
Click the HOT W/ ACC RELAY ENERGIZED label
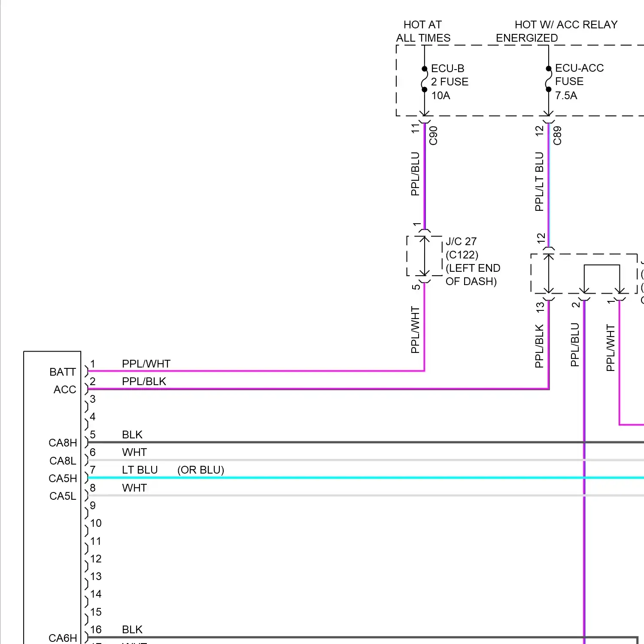point(557,31)
